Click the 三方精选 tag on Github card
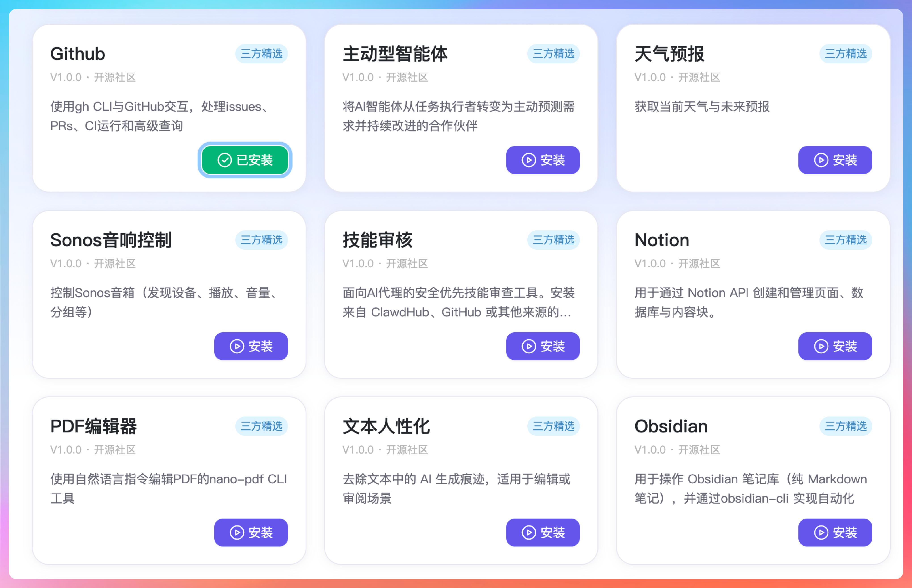The width and height of the screenshot is (912, 588). tap(261, 53)
